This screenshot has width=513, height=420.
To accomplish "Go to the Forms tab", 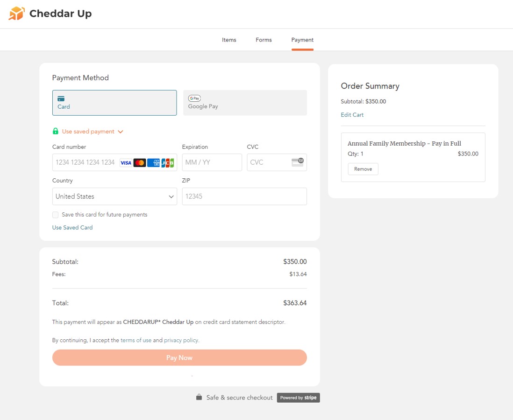I will (x=264, y=40).
